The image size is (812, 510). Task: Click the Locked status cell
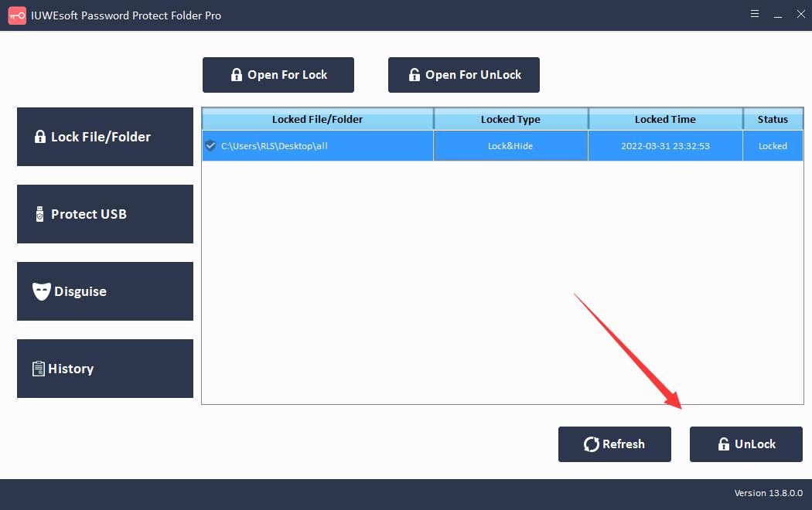pos(773,146)
